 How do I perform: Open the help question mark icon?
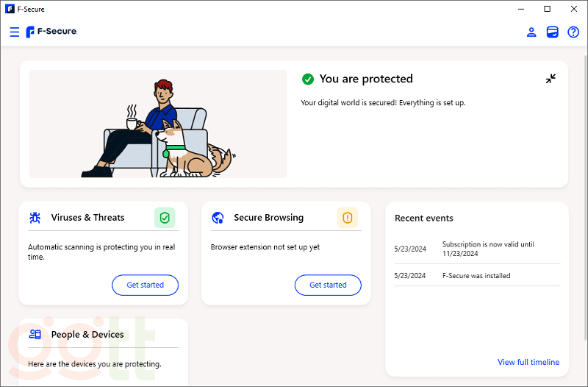(573, 32)
